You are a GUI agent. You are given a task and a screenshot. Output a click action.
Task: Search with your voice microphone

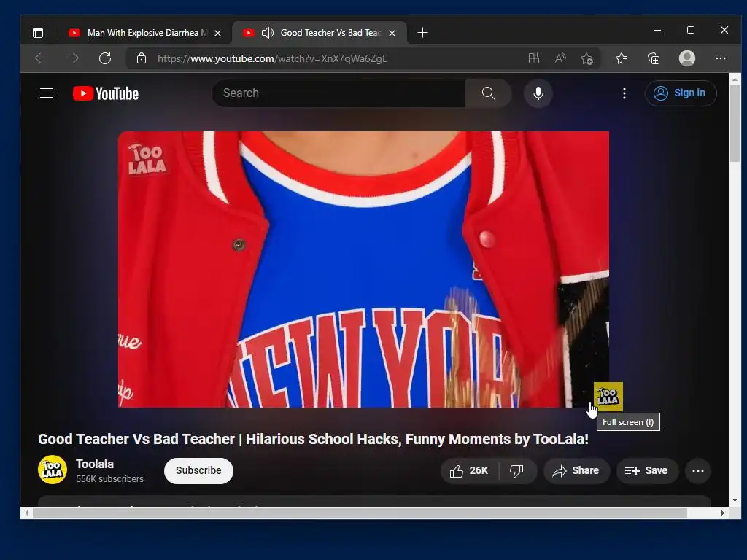point(538,93)
